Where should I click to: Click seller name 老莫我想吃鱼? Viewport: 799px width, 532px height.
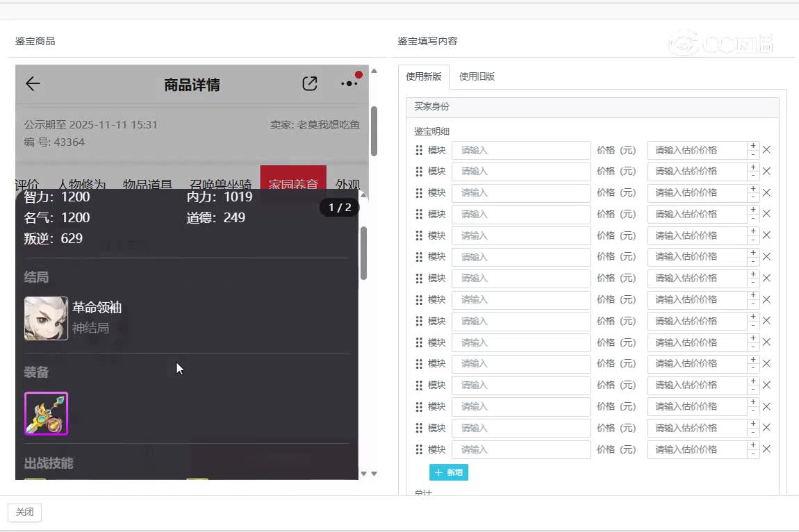(328, 125)
